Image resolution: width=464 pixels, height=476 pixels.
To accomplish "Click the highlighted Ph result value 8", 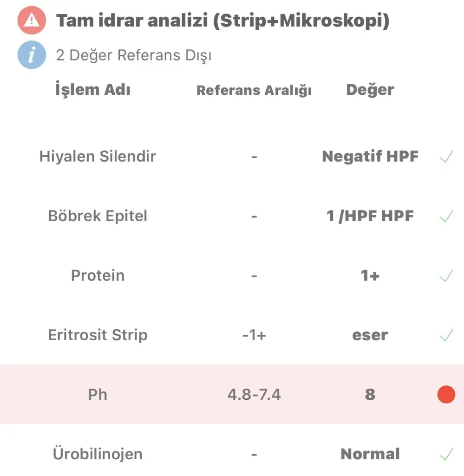I will click(370, 394).
